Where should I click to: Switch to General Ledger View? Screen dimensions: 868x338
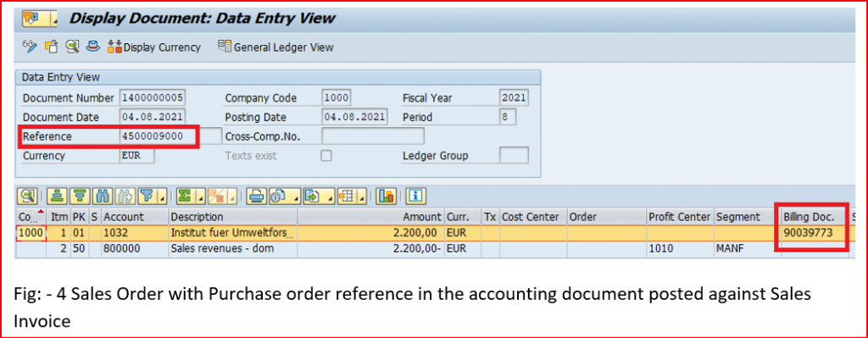(x=275, y=47)
